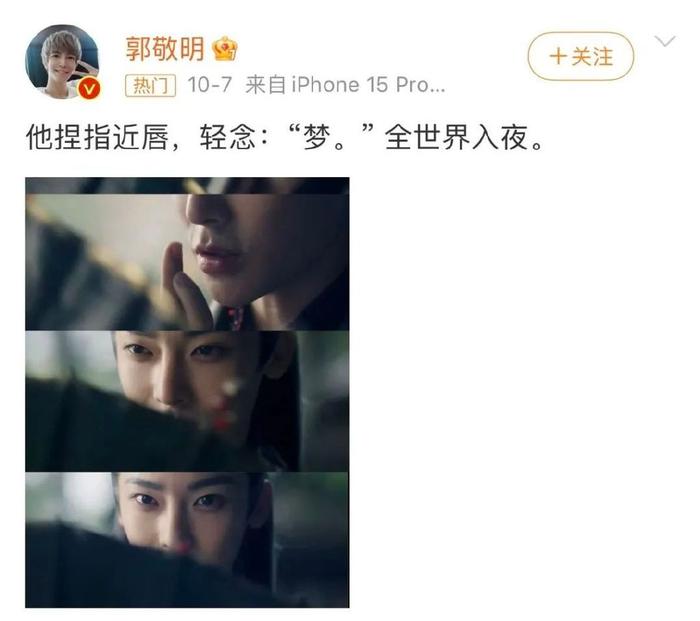700x621 pixels.
Task: Click the 10-7 post date
Action: click(x=209, y=85)
